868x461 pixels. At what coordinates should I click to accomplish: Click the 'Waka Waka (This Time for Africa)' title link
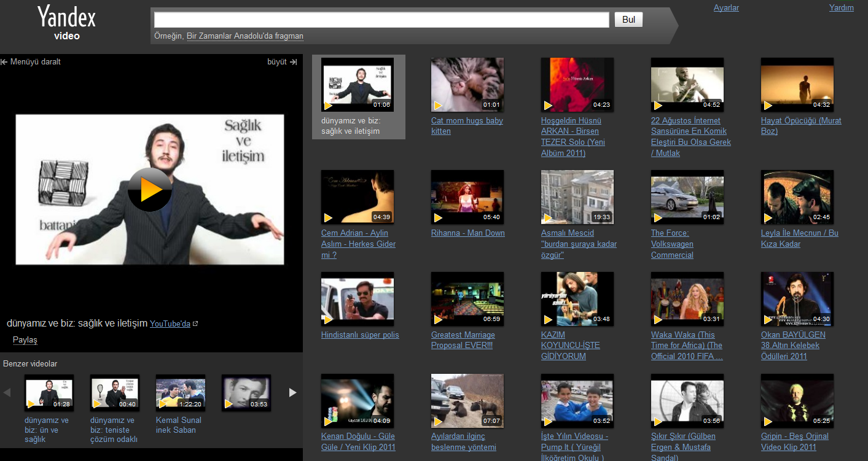click(687, 346)
